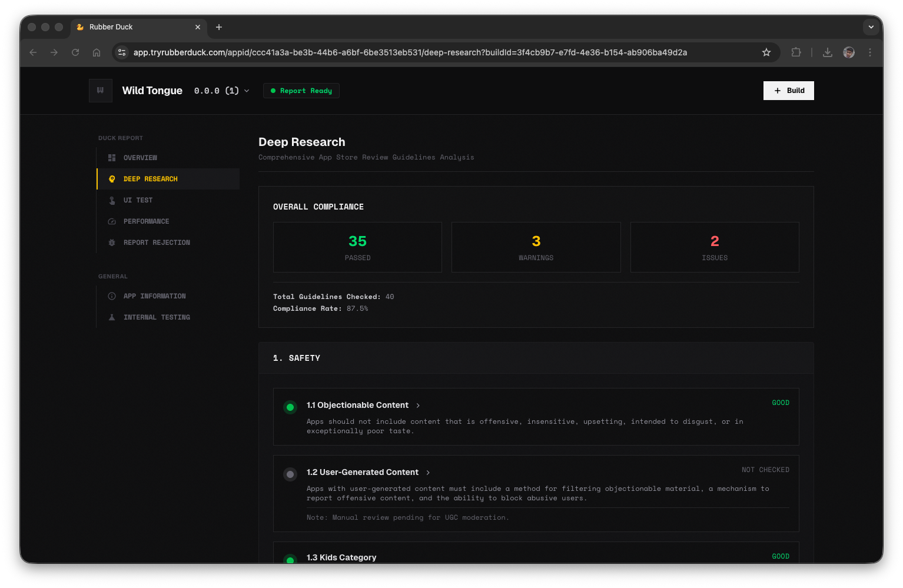
Task: Open Performance via its gauge icon
Action: [112, 221]
